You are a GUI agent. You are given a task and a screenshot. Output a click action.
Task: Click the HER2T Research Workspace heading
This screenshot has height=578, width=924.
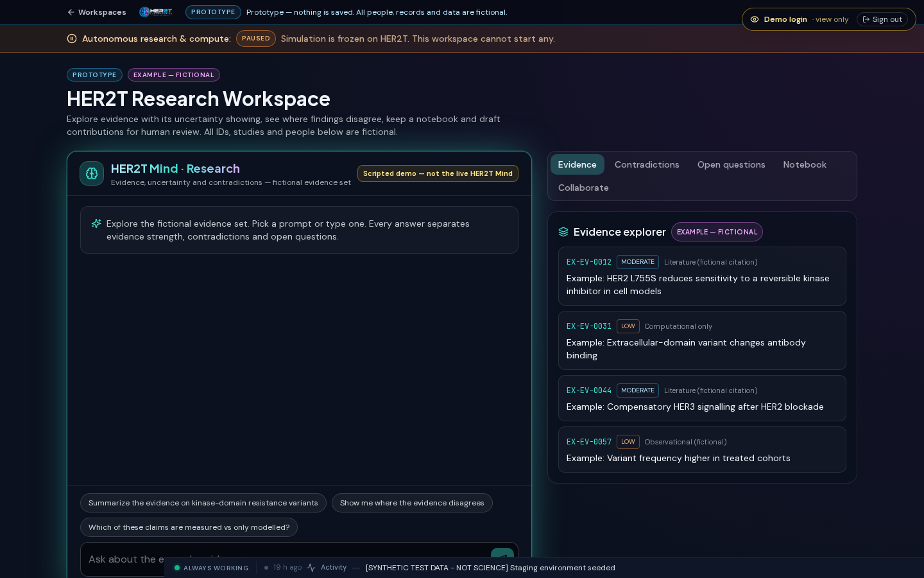click(198, 99)
